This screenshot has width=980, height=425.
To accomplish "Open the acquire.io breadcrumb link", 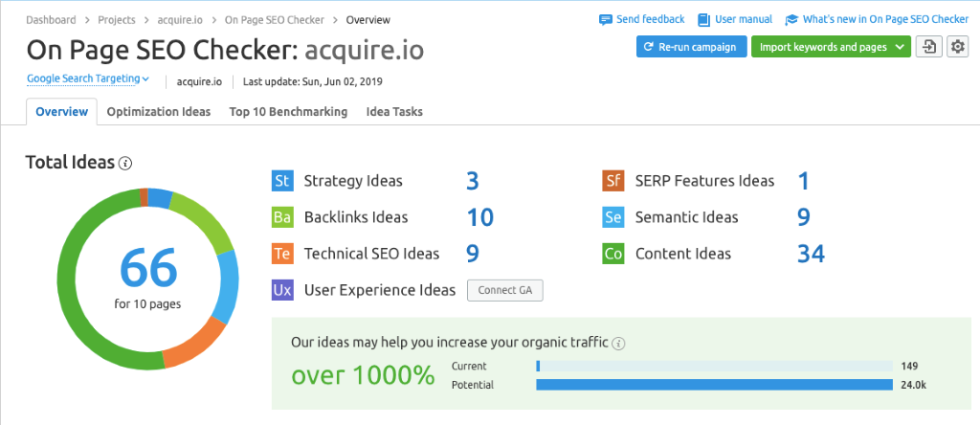I will coord(180,20).
